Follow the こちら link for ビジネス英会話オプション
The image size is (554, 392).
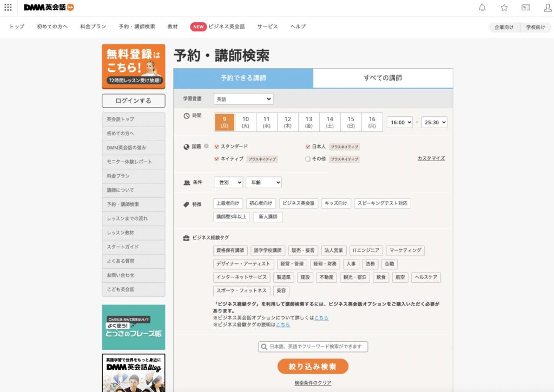click(321, 318)
